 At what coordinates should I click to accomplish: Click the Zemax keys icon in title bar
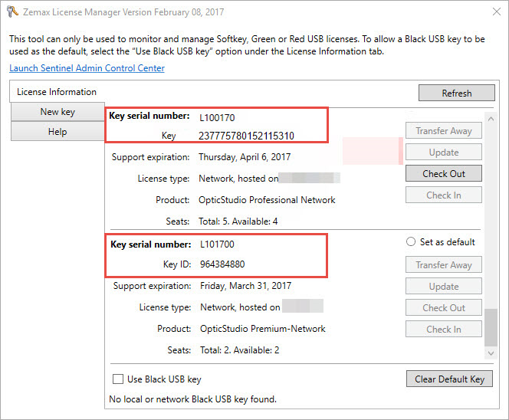[x=12, y=11]
